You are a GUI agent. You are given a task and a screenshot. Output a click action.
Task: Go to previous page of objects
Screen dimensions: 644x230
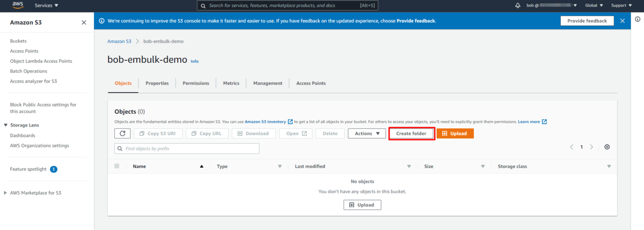point(572,147)
